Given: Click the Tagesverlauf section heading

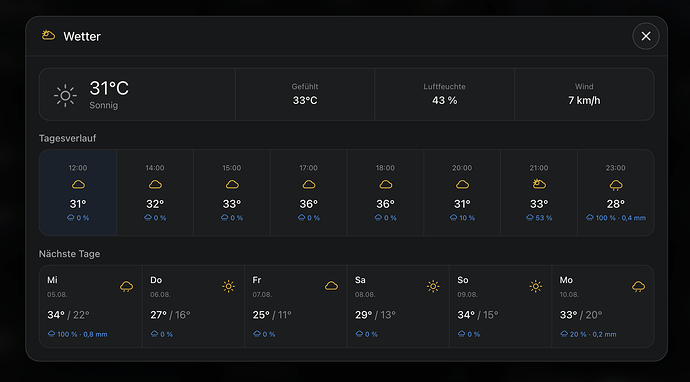Looking at the screenshot, I should point(67,138).
